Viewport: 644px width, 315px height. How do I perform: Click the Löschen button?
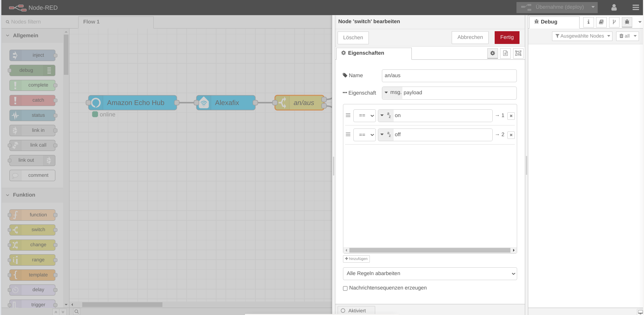pos(353,38)
